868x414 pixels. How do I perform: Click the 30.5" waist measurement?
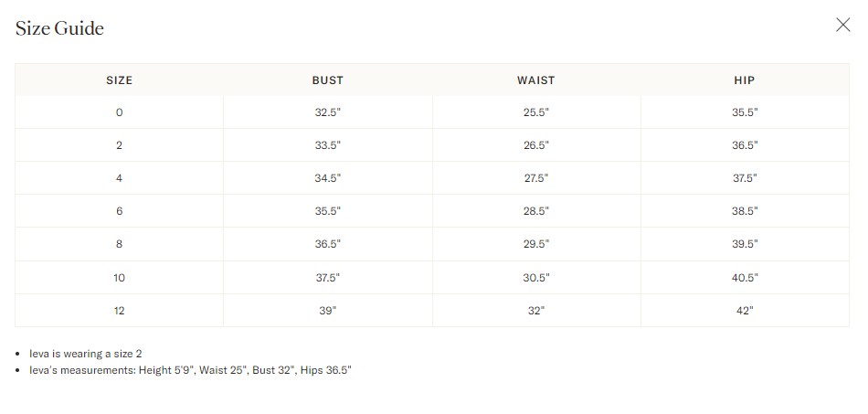(535, 277)
